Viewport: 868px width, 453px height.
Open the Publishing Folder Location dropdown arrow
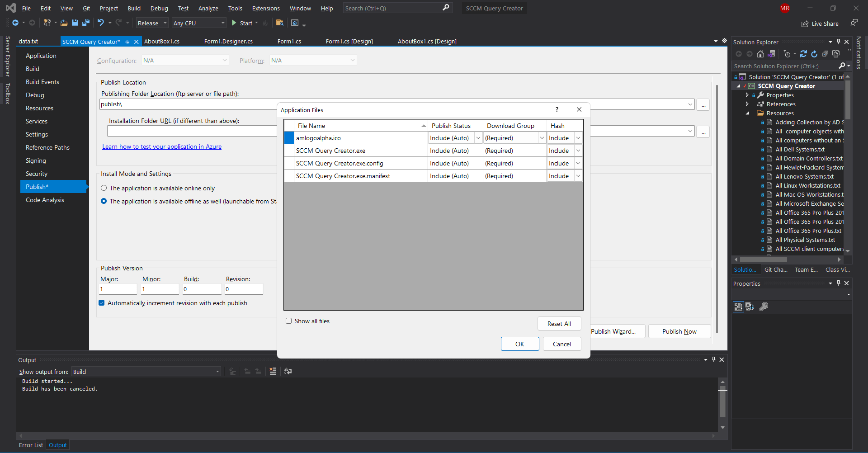coord(690,104)
